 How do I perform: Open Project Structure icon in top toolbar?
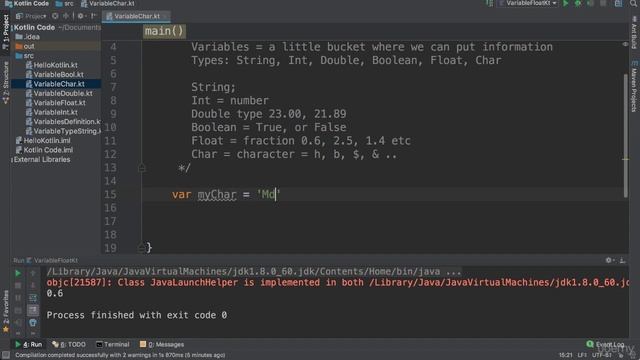(618, 4)
